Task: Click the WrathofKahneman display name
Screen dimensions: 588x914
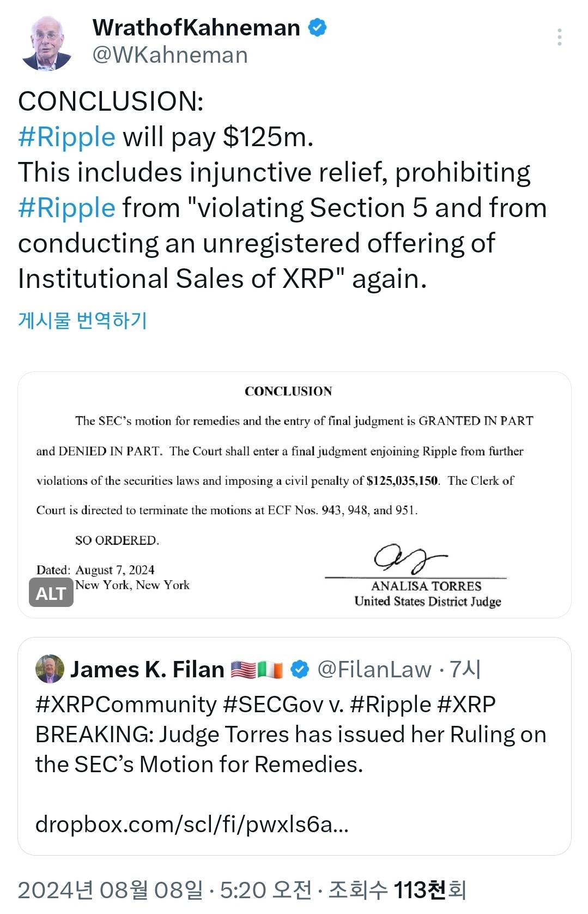Action: (196, 27)
